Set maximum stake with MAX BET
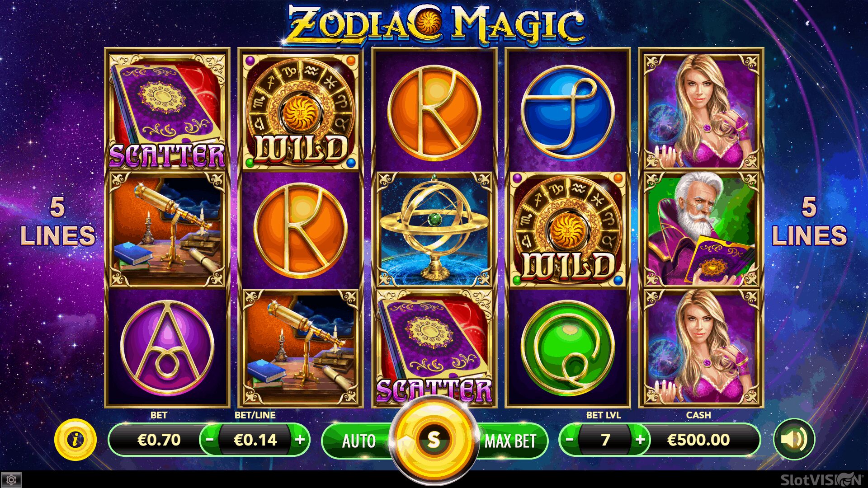This screenshot has height=488, width=868. pos(511,441)
